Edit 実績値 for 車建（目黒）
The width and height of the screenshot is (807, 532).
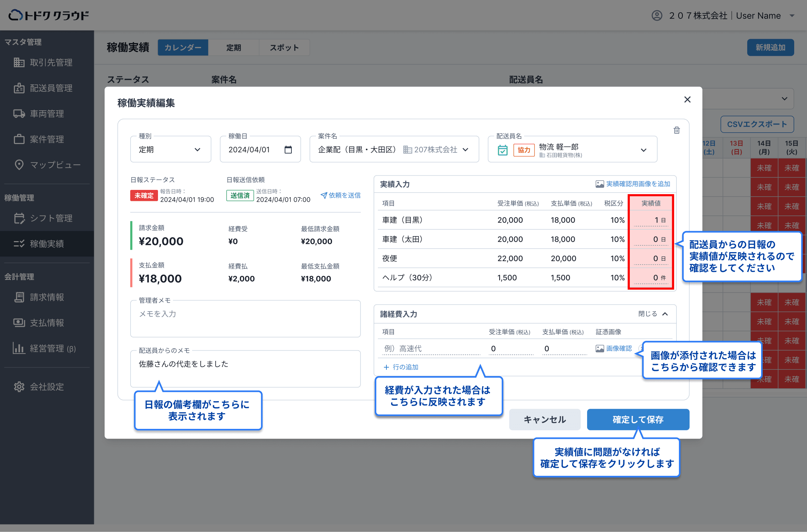(x=651, y=220)
